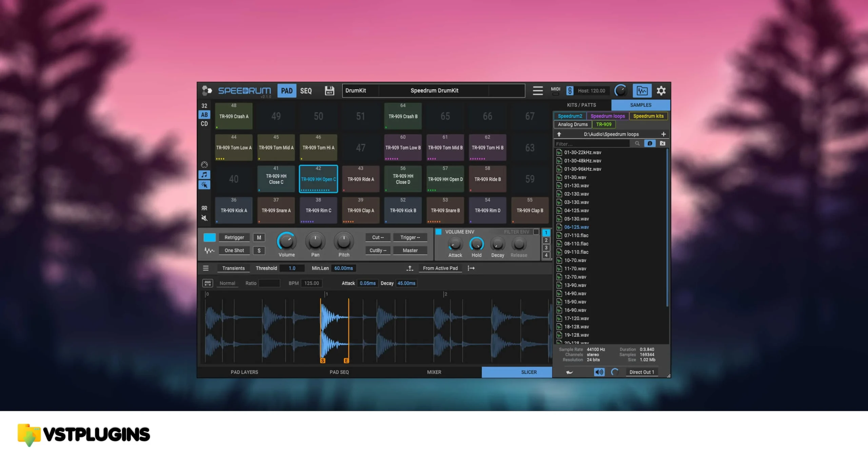
Task: Click the MIDI indicator
Action: pyautogui.click(x=555, y=90)
